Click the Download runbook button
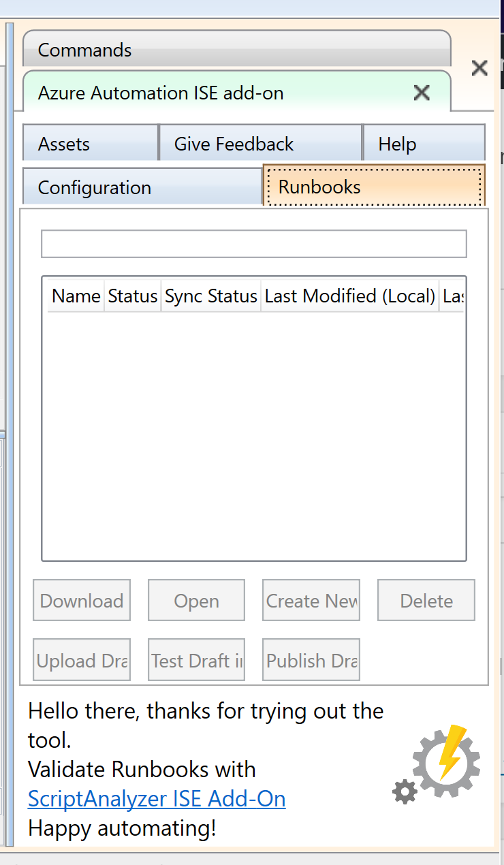 [81, 600]
